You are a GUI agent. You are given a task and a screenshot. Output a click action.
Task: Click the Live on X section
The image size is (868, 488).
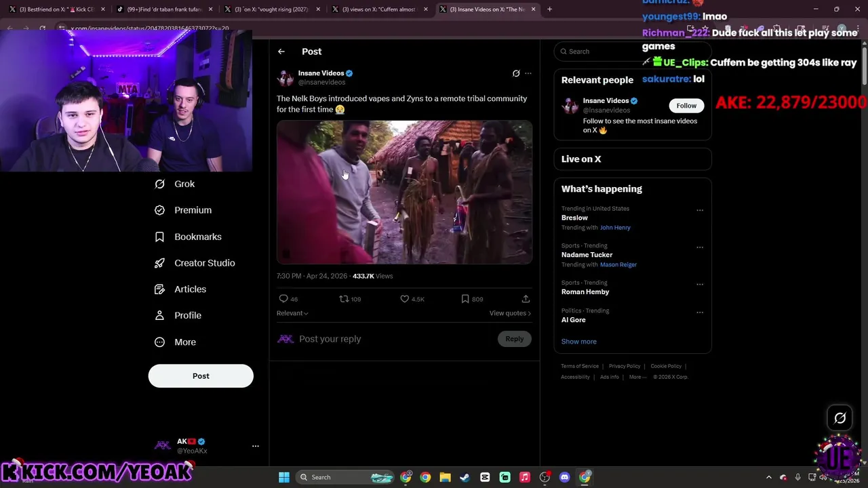[633, 159]
